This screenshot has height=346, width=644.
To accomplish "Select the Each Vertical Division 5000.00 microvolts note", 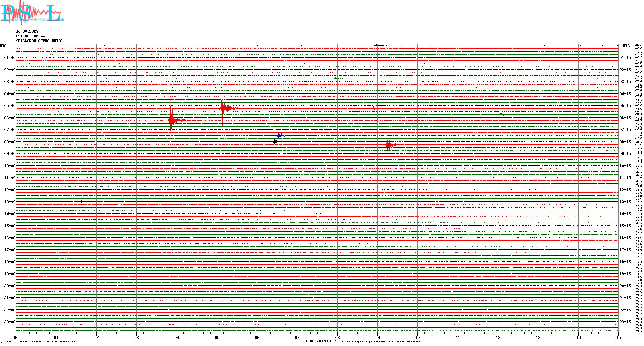I will [x=41, y=342].
